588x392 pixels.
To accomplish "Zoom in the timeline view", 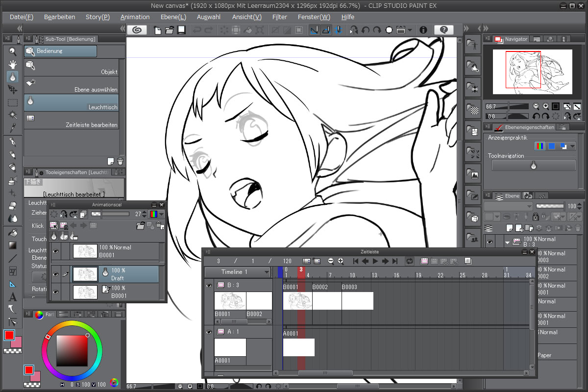I will [341, 261].
